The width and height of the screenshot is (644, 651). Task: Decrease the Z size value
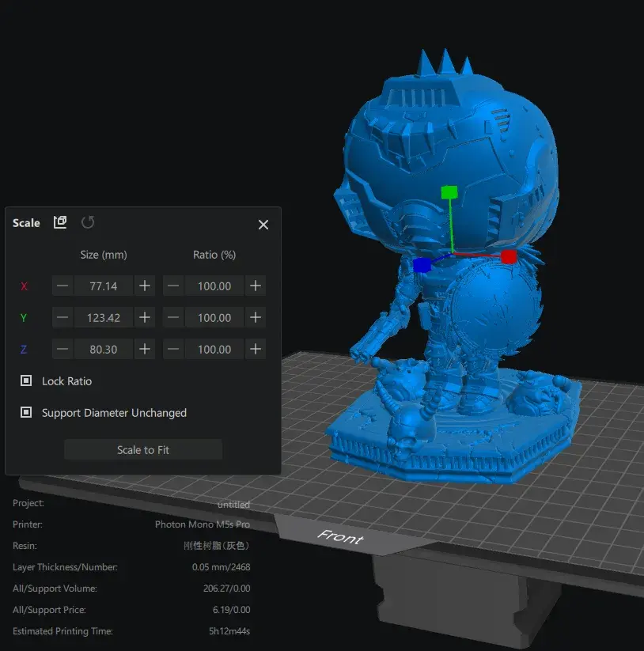pos(63,349)
